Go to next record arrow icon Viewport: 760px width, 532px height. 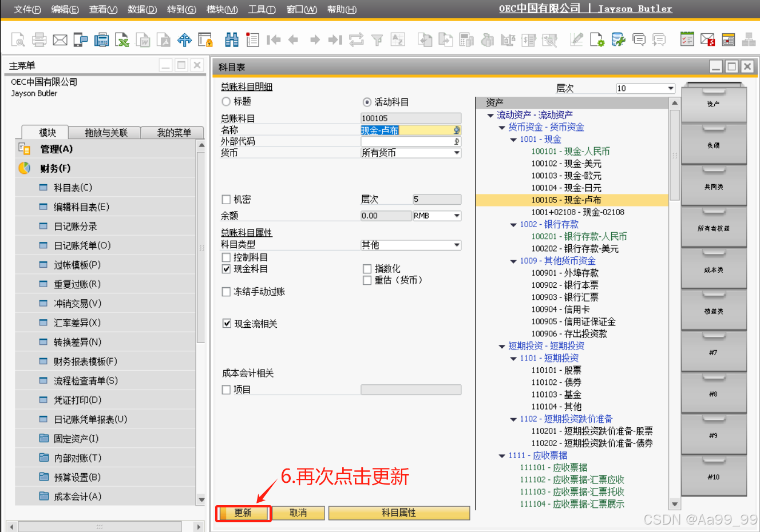point(315,39)
